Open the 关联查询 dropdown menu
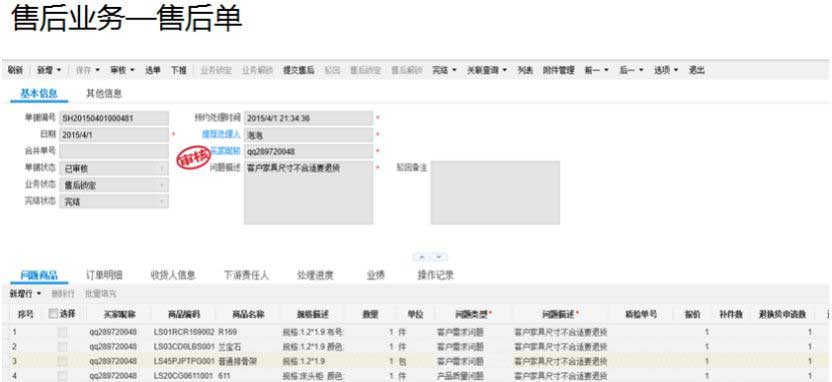The image size is (832, 382). click(487, 70)
